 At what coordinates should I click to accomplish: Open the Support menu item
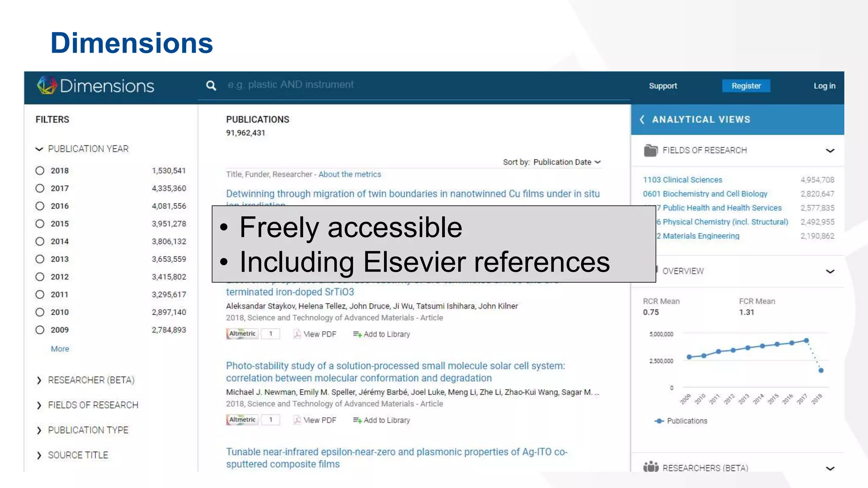(x=663, y=86)
